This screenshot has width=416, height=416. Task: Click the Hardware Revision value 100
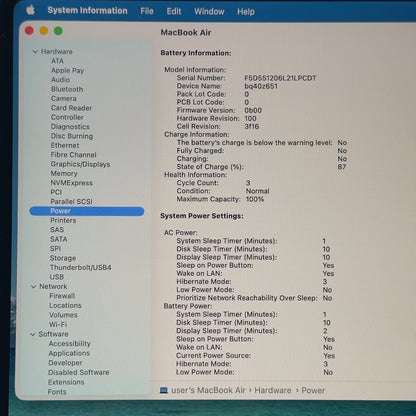251,118
